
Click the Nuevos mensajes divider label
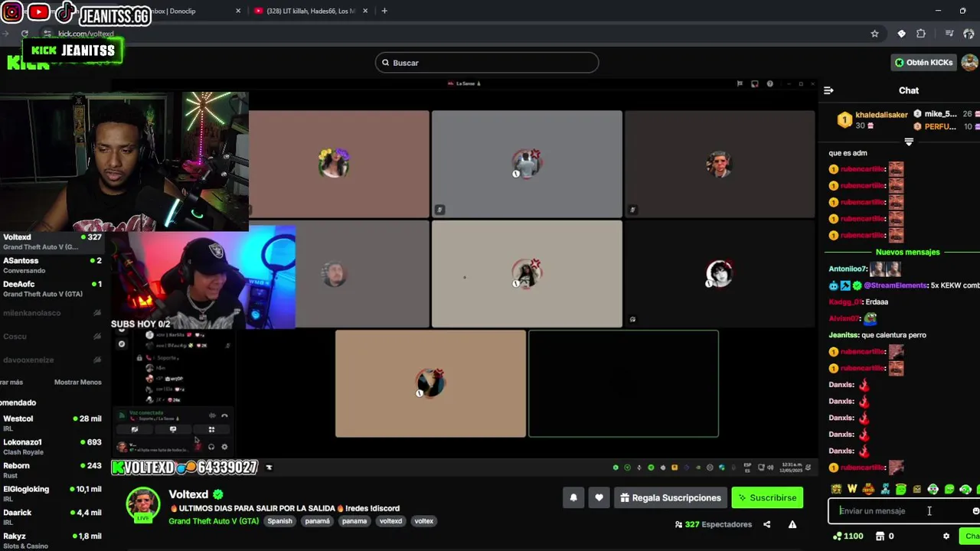point(907,252)
